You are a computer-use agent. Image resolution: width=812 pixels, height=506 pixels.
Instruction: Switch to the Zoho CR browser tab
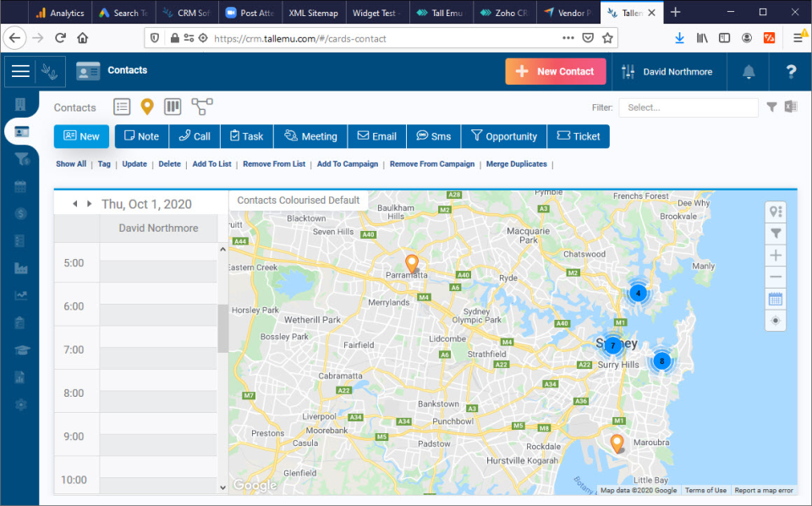[504, 13]
